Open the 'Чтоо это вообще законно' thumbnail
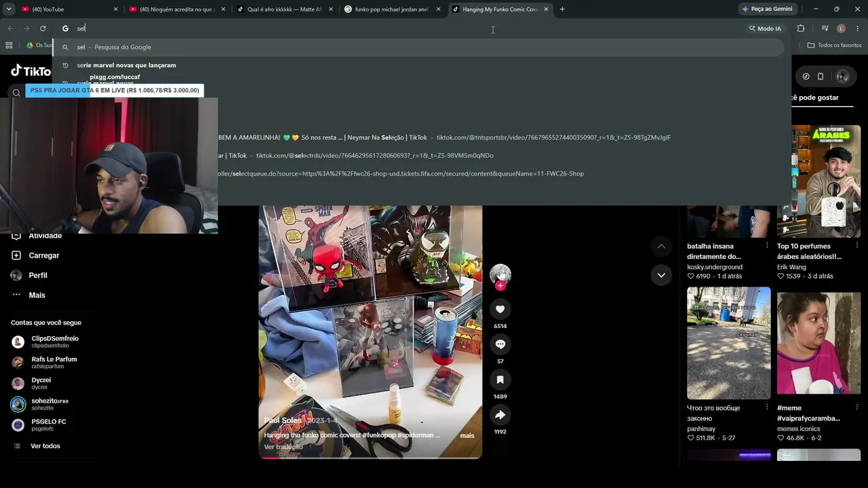Image resolution: width=868 pixels, height=488 pixels. pyautogui.click(x=728, y=343)
